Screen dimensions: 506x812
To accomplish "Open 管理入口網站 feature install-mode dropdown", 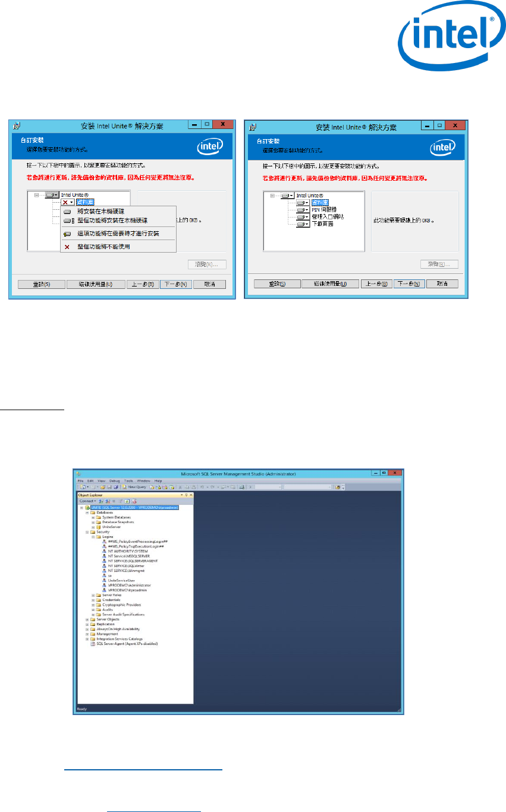I will pos(303,217).
